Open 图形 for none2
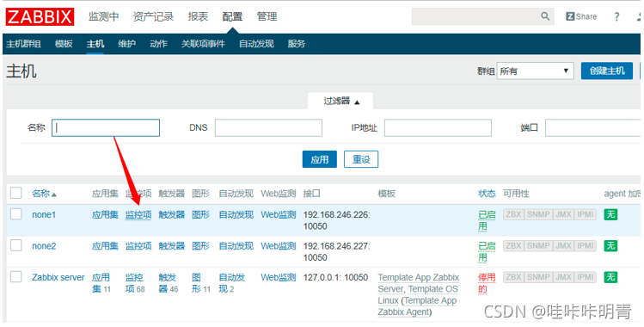The image size is (644, 327). tap(200, 245)
